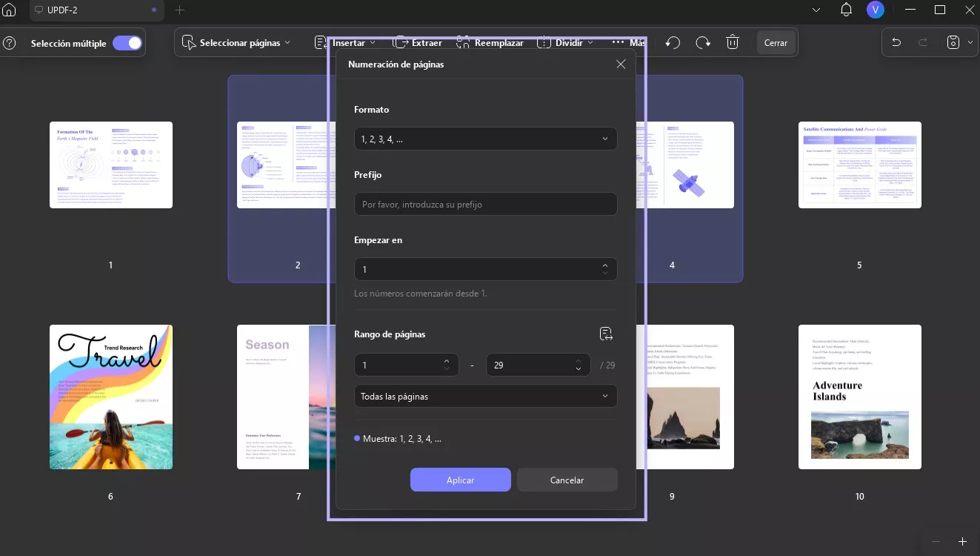Open the user account avatar V

(876, 10)
